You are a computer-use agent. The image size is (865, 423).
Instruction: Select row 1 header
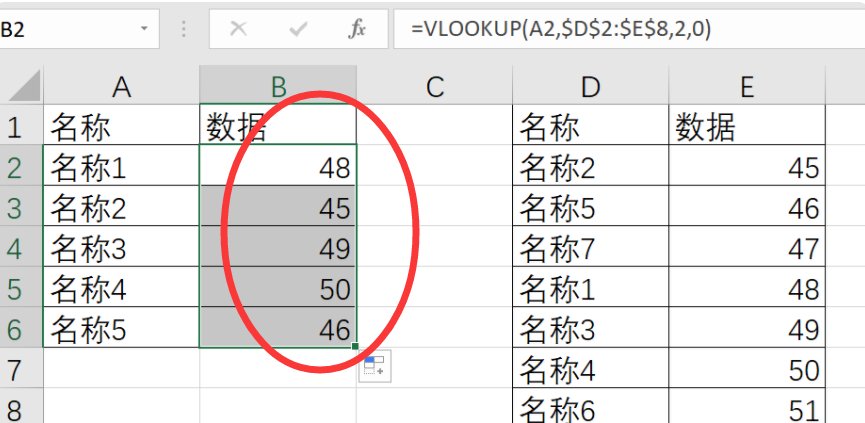pos(15,127)
